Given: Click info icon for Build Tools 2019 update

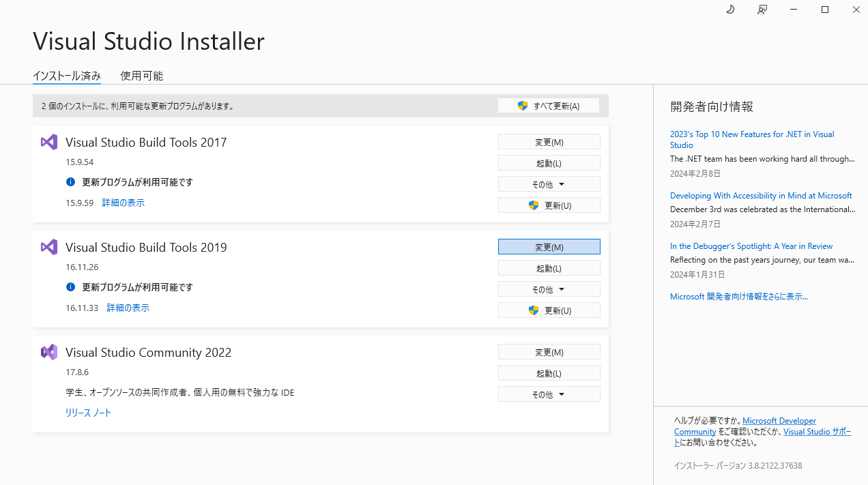Looking at the screenshot, I should 70,287.
